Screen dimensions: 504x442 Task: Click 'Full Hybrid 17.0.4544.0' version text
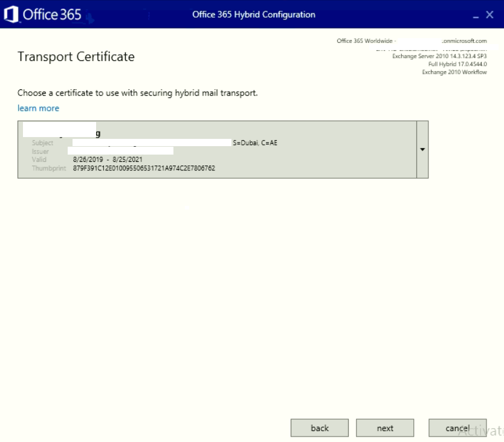tap(457, 64)
